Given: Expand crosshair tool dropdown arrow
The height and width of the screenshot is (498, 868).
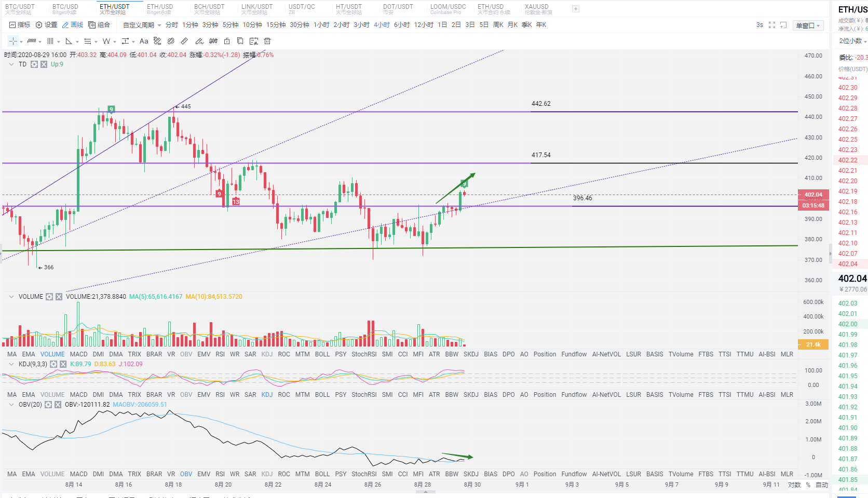Looking at the screenshot, I should pyautogui.click(x=21, y=41).
